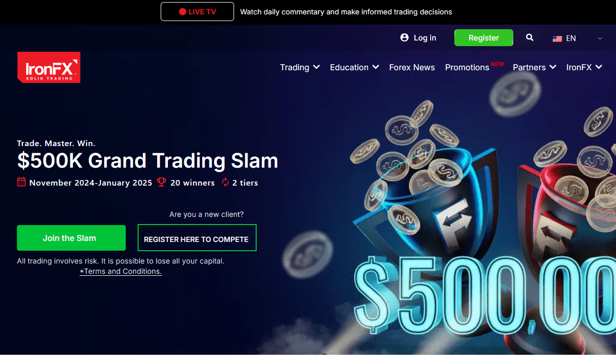Open the Terms and Conditions link
Image resolution: width=616 pixels, height=364 pixels.
click(x=121, y=271)
